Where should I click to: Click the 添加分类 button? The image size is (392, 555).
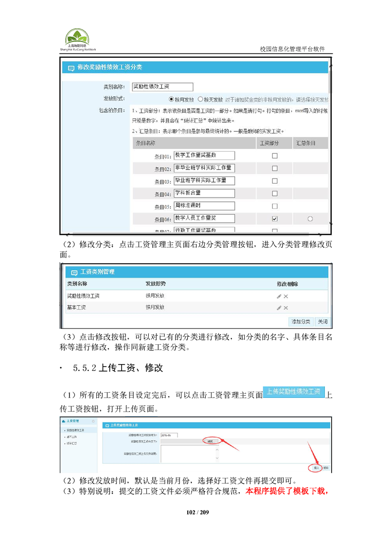click(x=301, y=322)
